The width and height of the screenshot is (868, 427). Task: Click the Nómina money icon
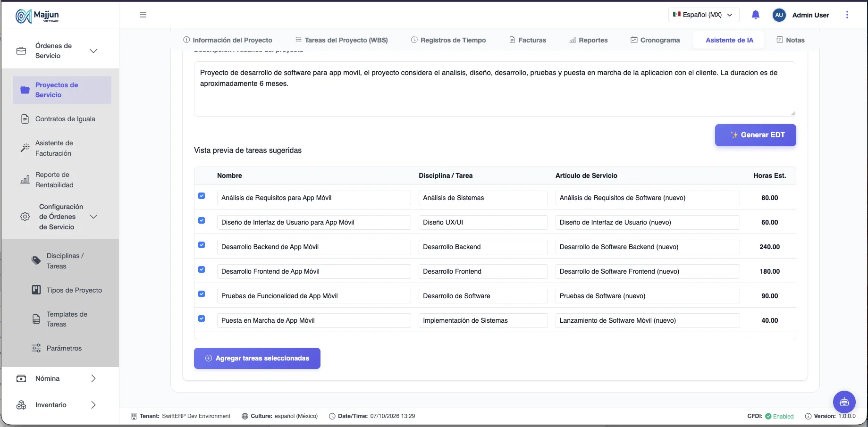click(x=21, y=378)
